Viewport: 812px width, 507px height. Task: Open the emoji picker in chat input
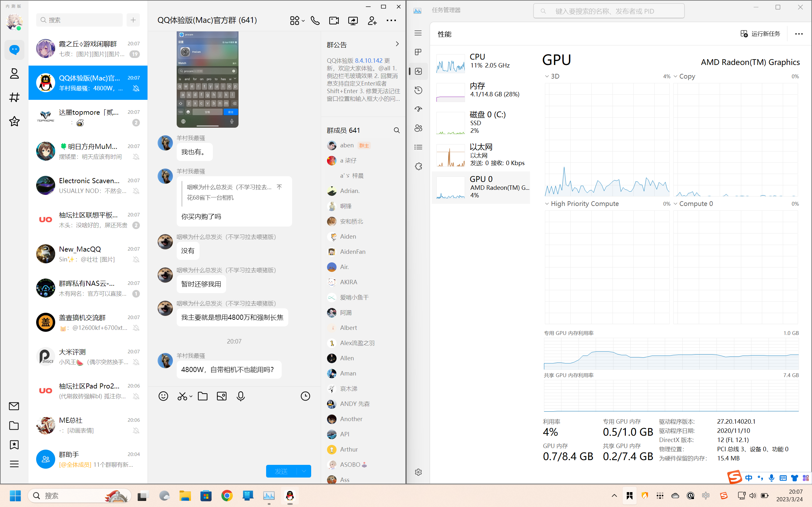163,396
